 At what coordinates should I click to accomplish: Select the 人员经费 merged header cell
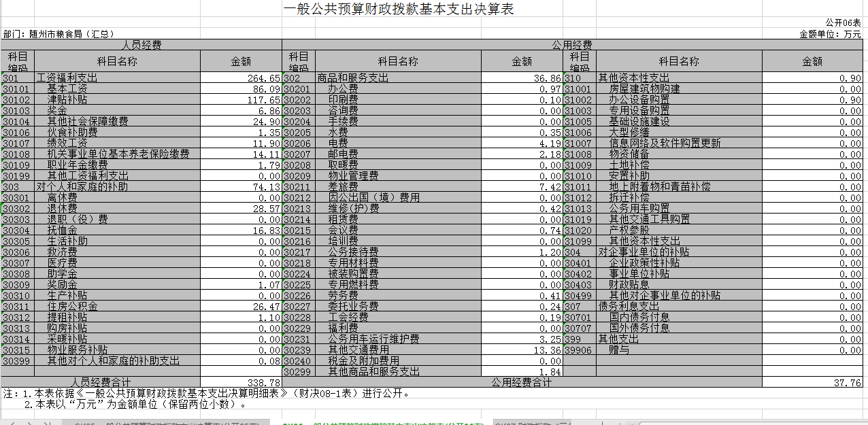[x=141, y=45]
